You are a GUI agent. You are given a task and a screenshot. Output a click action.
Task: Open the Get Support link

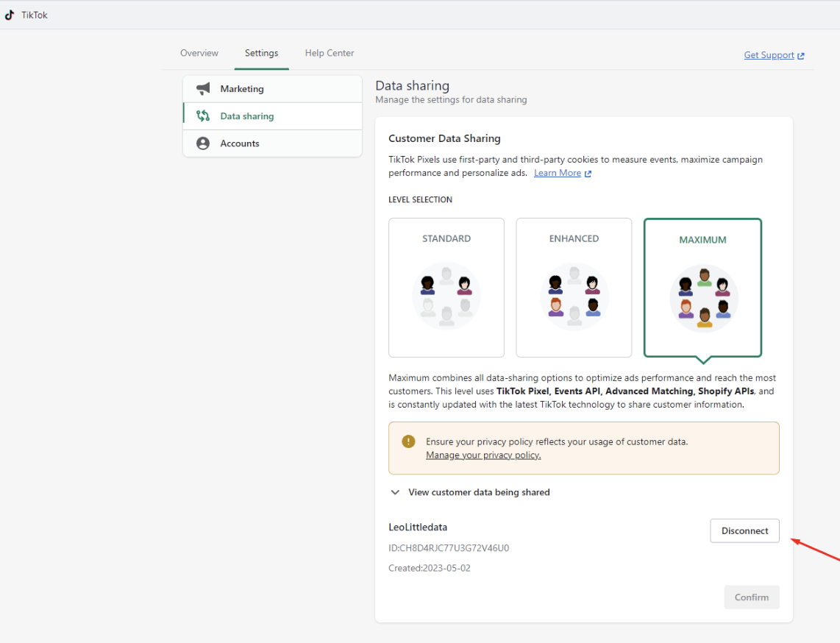[769, 55]
